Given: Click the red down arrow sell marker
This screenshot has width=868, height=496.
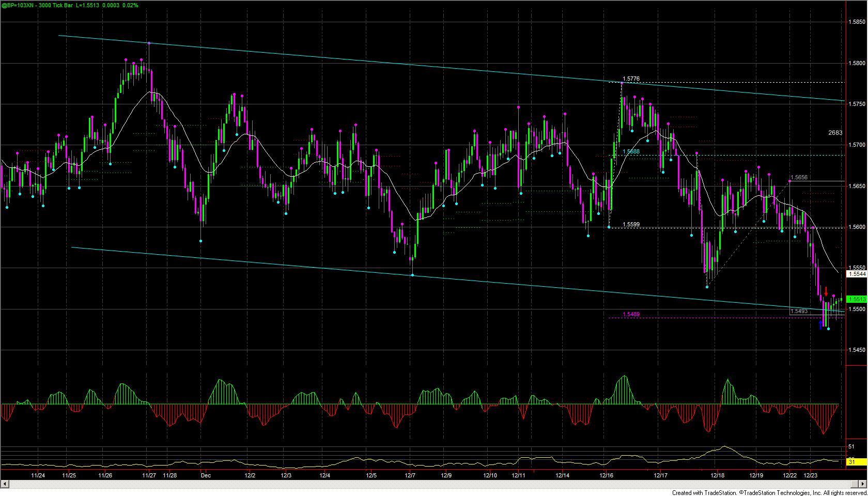Looking at the screenshot, I should point(826,291).
